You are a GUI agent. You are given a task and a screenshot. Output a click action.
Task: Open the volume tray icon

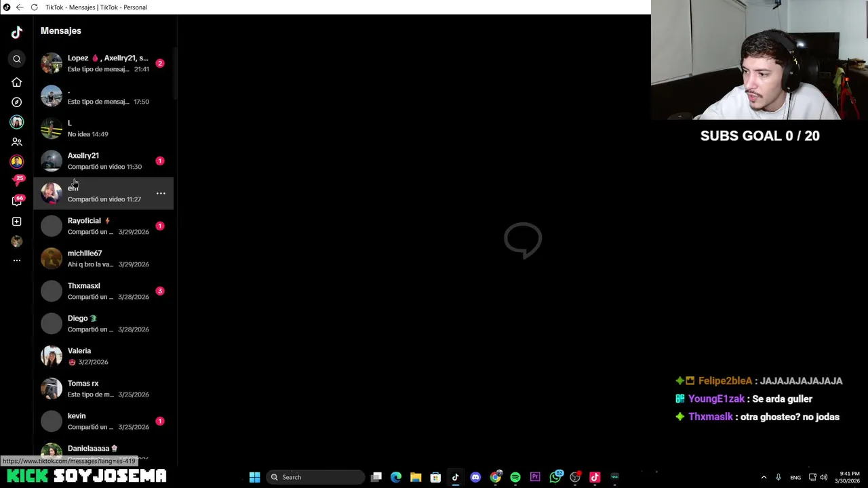pyautogui.click(x=824, y=477)
